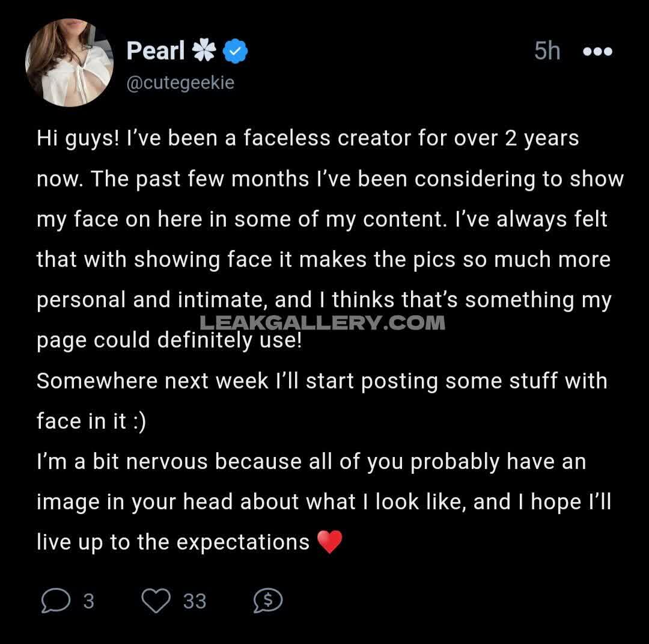This screenshot has height=644, width=649.
Task: Click the blue verified badge
Action: (x=236, y=52)
